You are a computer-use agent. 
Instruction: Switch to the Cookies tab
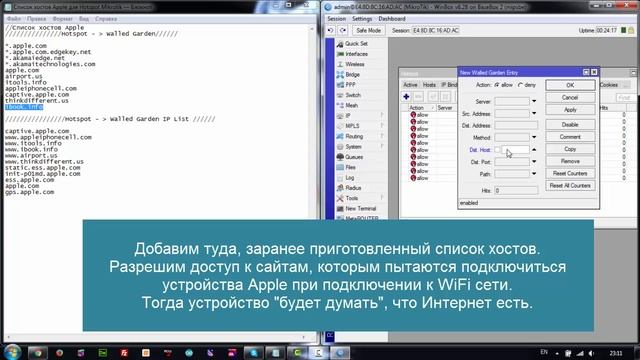pos(609,85)
